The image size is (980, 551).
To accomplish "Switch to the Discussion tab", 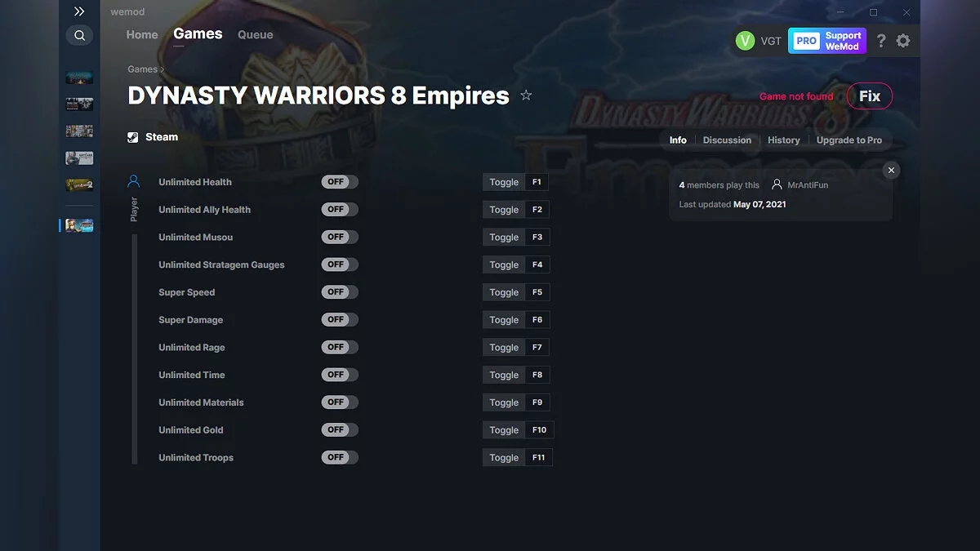I will pos(727,140).
